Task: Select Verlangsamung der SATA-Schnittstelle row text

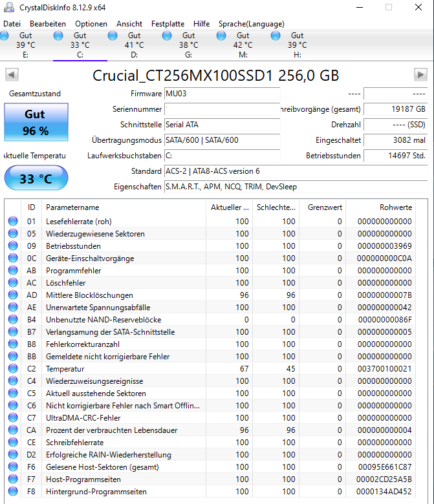Action: pos(111,332)
